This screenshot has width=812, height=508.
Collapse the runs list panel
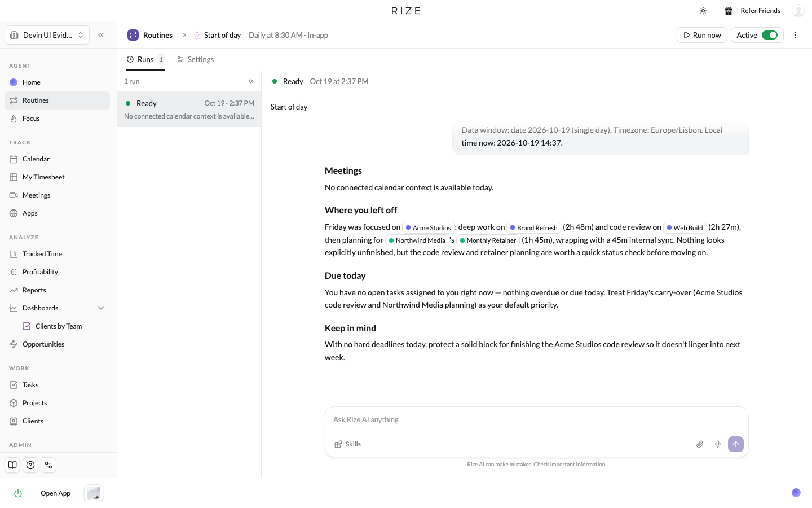point(251,81)
